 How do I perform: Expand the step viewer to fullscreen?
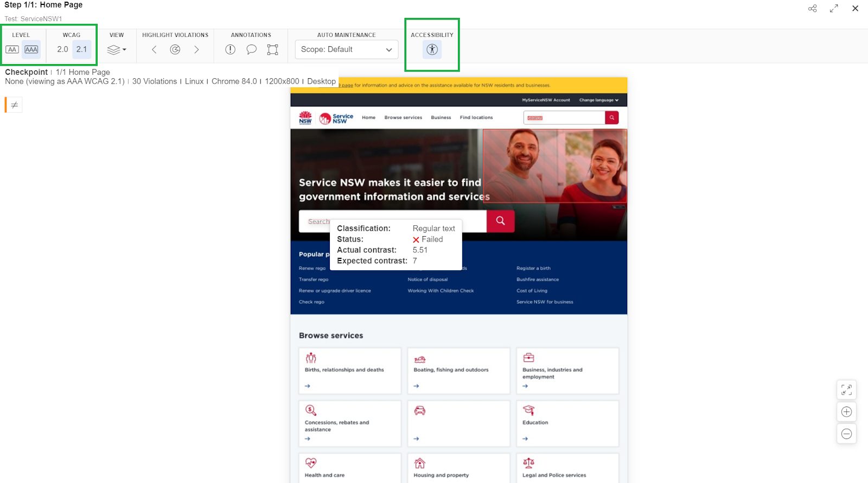(x=834, y=9)
